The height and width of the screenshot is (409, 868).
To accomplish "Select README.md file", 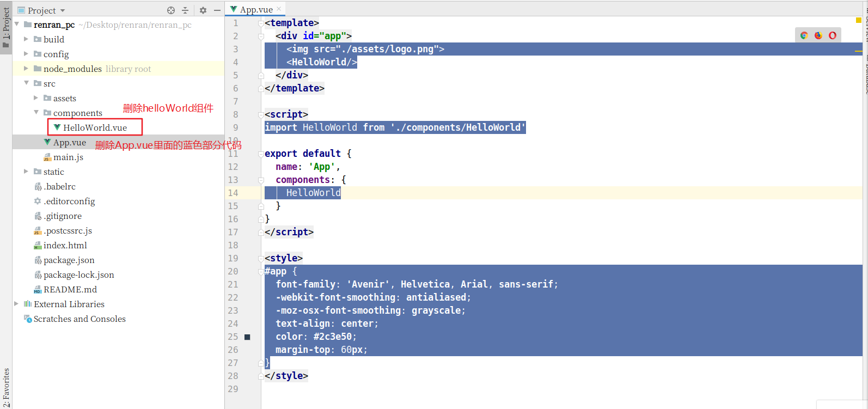I will [x=70, y=289].
